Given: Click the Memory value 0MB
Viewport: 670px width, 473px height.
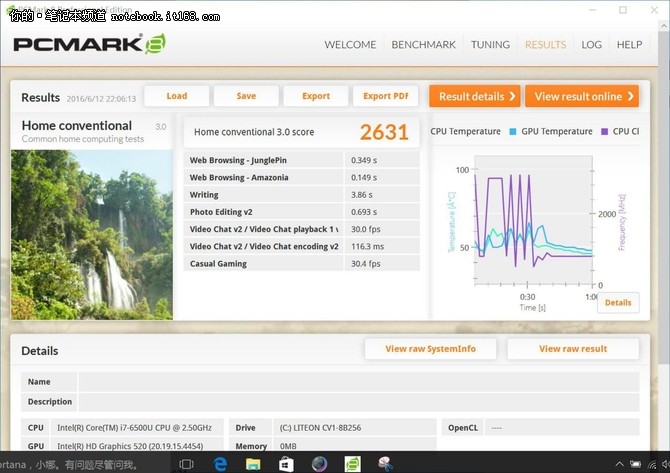Looking at the screenshot, I should 288,446.
